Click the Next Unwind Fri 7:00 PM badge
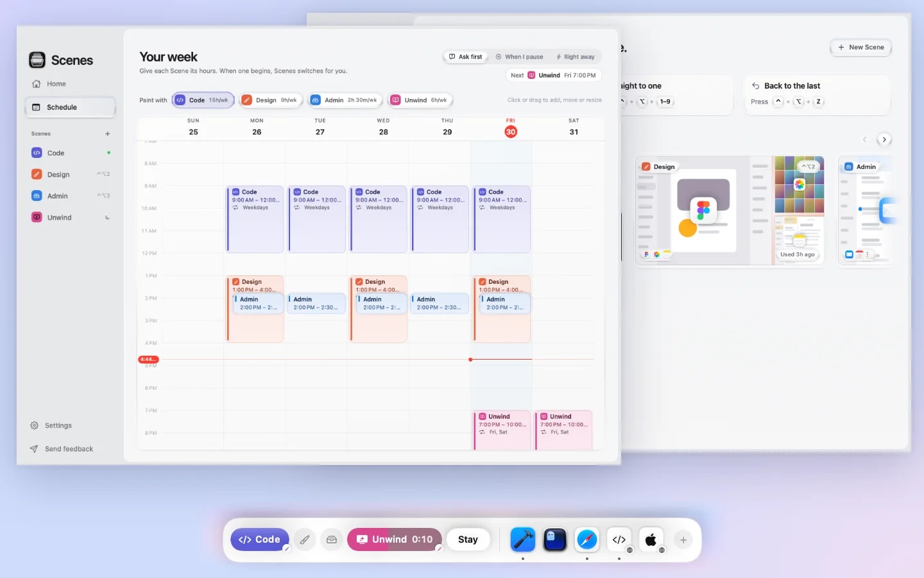Image resolution: width=924 pixels, height=578 pixels. click(553, 75)
